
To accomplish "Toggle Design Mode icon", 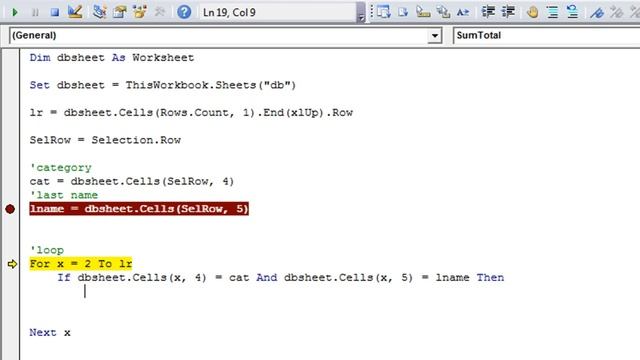I will 75,12.
